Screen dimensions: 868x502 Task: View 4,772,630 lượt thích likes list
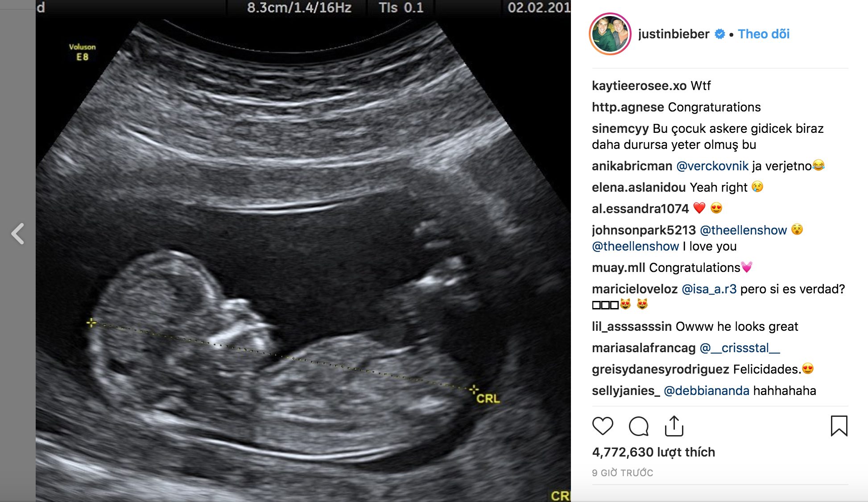[x=653, y=452]
